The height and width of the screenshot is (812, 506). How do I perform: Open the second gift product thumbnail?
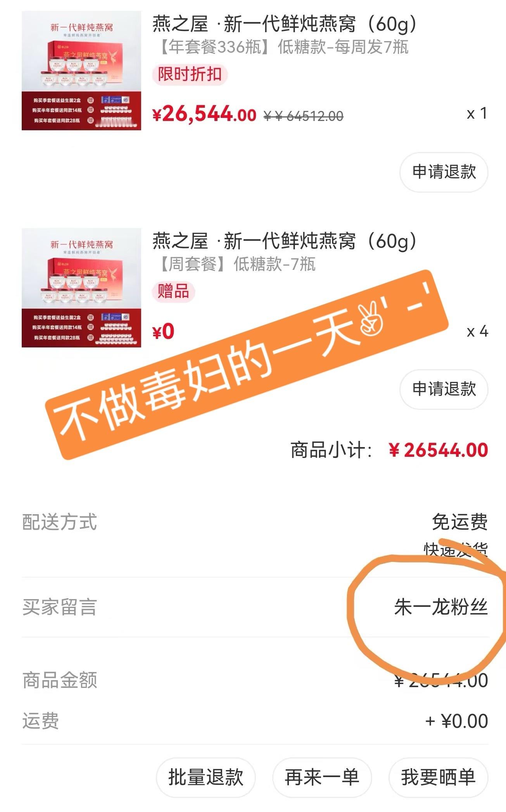tap(81, 288)
